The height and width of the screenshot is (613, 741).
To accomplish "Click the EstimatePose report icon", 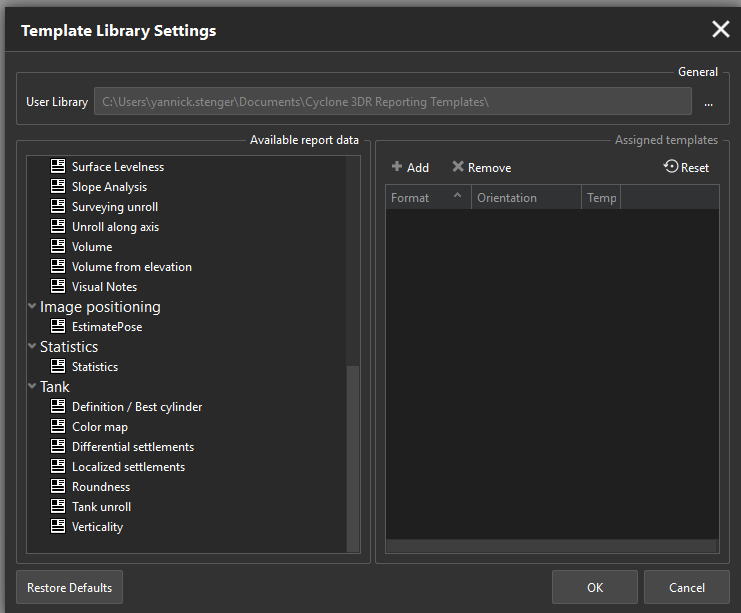I will pyautogui.click(x=58, y=327).
